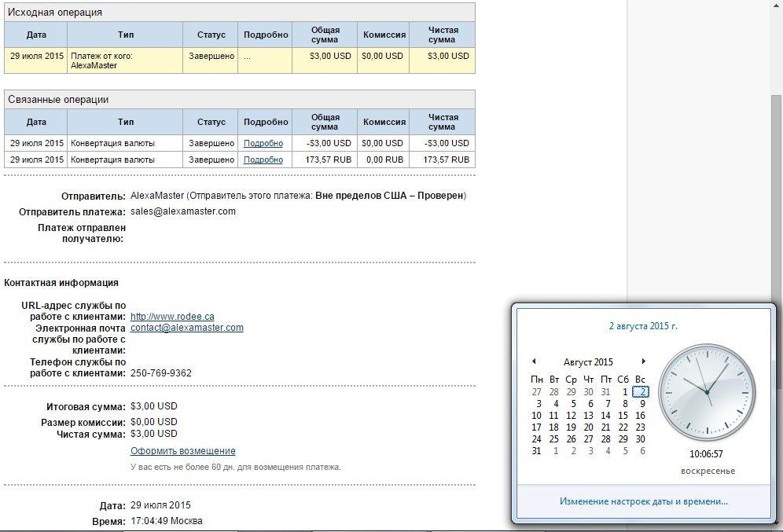Click contact@alexamaster.com email link
Screen dimensions: 783x532
coord(187,328)
